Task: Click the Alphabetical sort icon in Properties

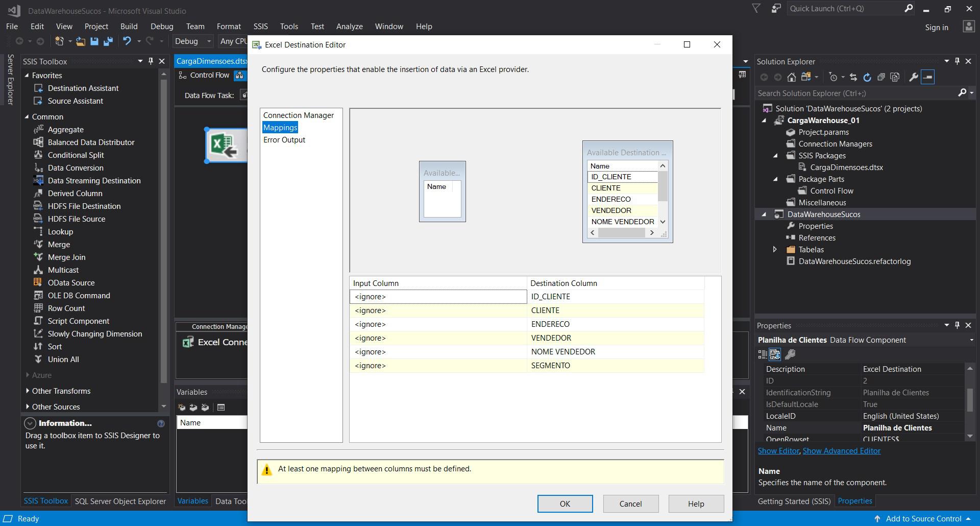Action: pos(775,354)
